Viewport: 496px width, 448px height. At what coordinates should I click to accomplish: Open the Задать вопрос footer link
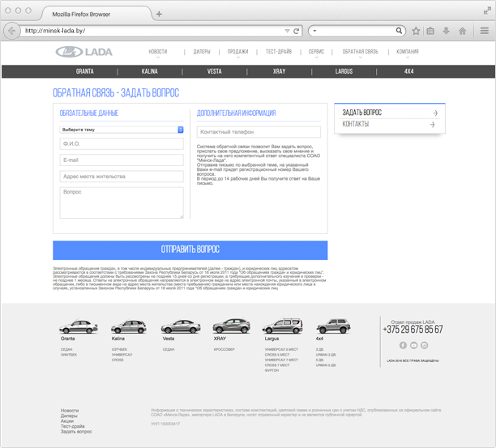pos(76,432)
